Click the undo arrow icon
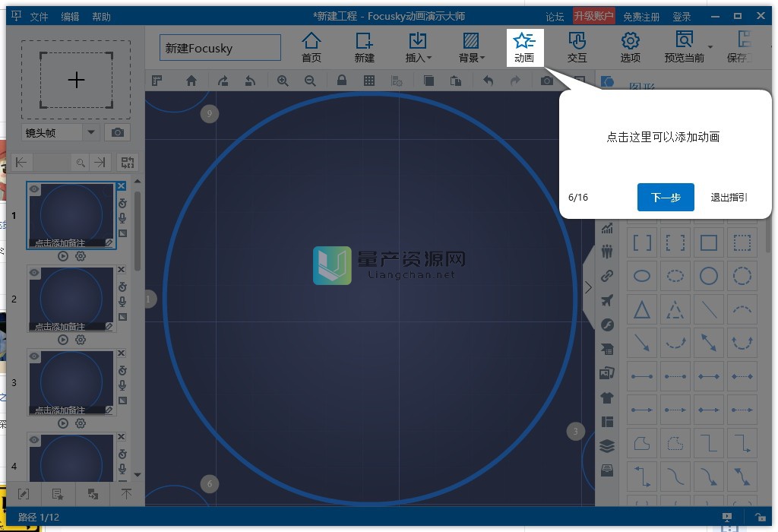This screenshot has width=778, height=532. tap(489, 81)
